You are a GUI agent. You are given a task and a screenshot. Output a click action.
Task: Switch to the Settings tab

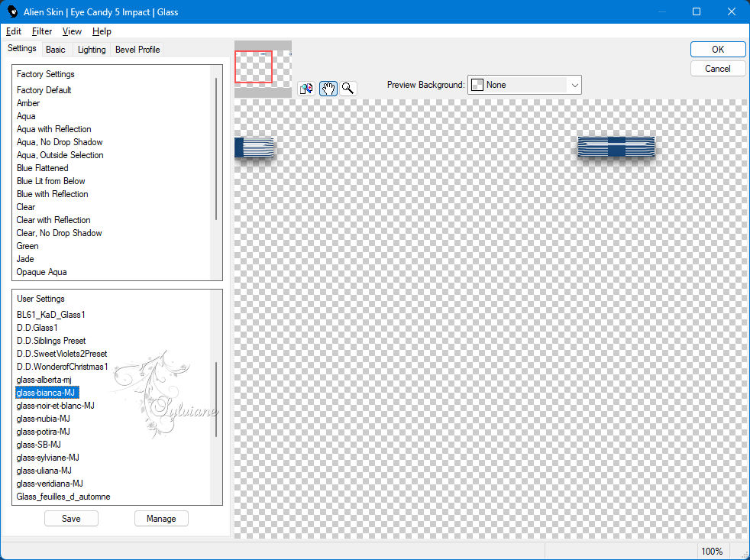click(x=22, y=48)
